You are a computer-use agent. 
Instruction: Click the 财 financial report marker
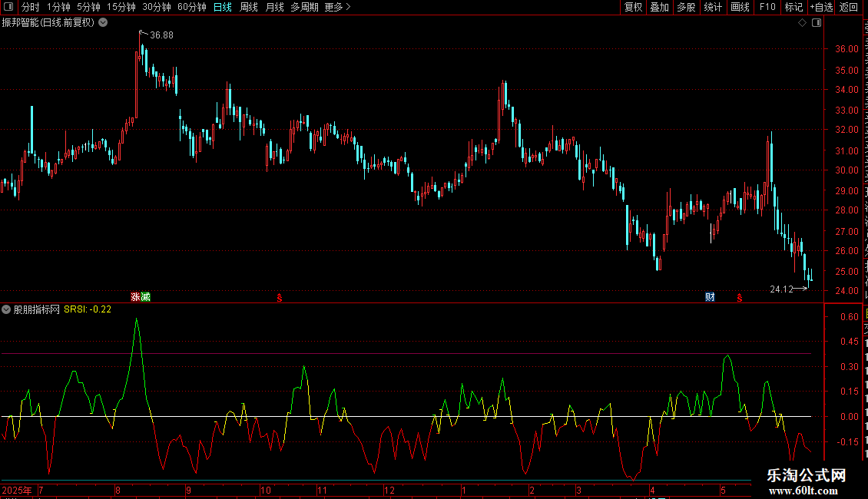click(x=710, y=297)
